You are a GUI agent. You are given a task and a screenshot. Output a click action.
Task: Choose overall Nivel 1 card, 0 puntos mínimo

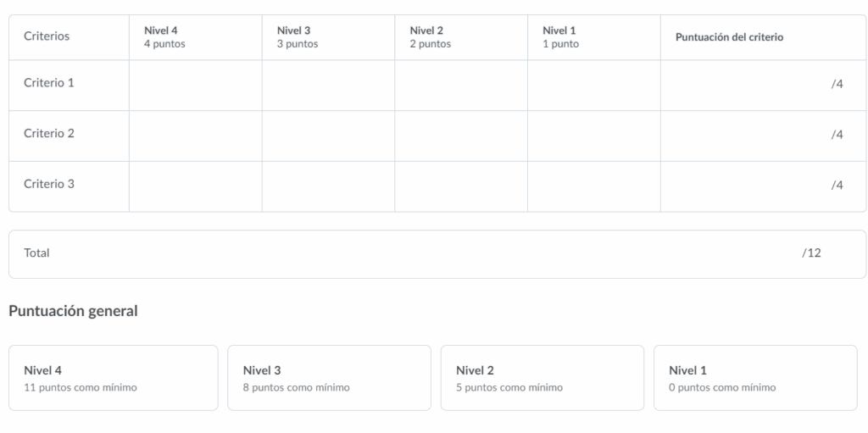pos(754,378)
